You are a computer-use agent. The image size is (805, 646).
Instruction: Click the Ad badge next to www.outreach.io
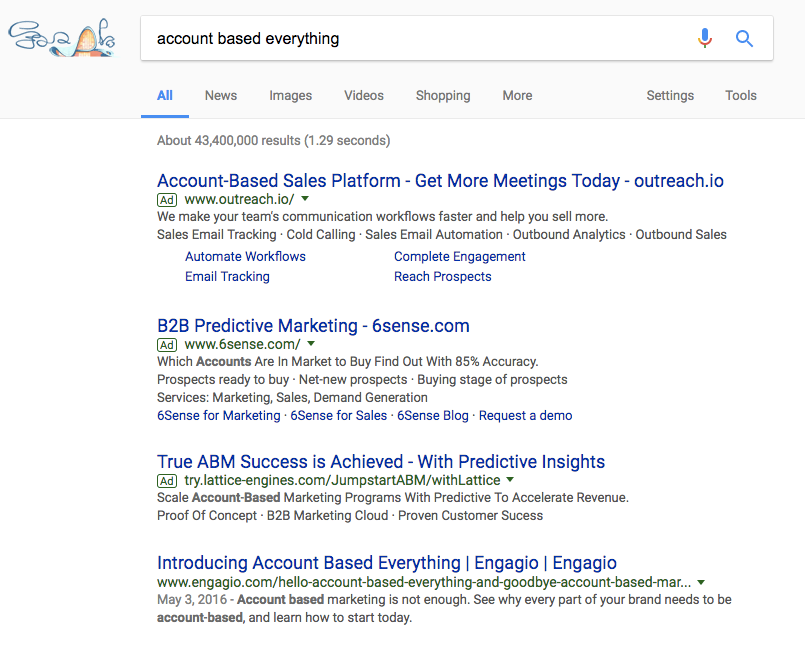point(167,200)
